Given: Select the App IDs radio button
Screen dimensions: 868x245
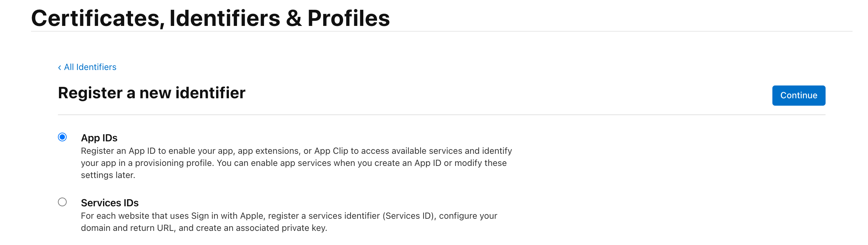Looking at the screenshot, I should pos(62,137).
